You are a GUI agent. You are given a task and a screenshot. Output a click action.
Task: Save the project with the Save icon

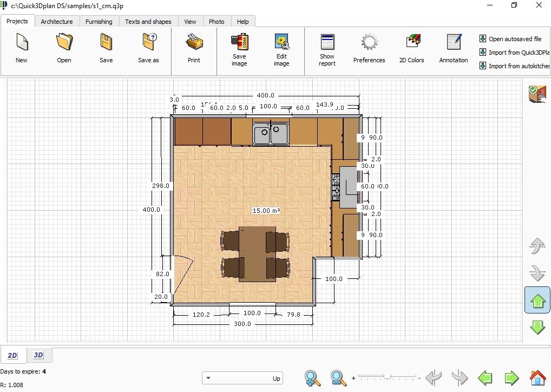tap(106, 42)
